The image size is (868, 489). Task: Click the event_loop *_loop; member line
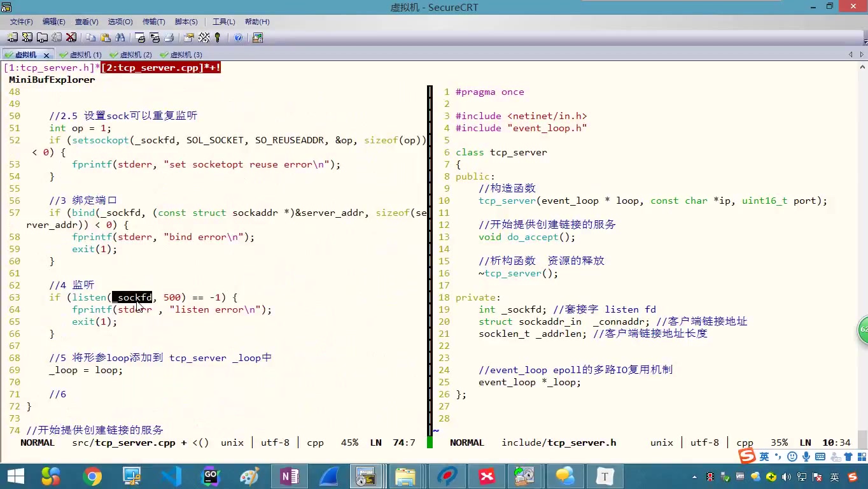[529, 382]
